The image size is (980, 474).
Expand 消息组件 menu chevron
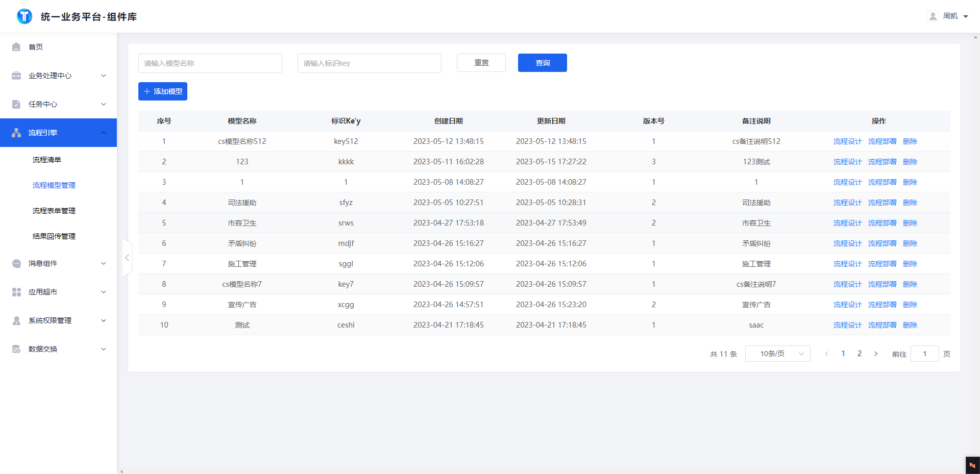tap(104, 263)
